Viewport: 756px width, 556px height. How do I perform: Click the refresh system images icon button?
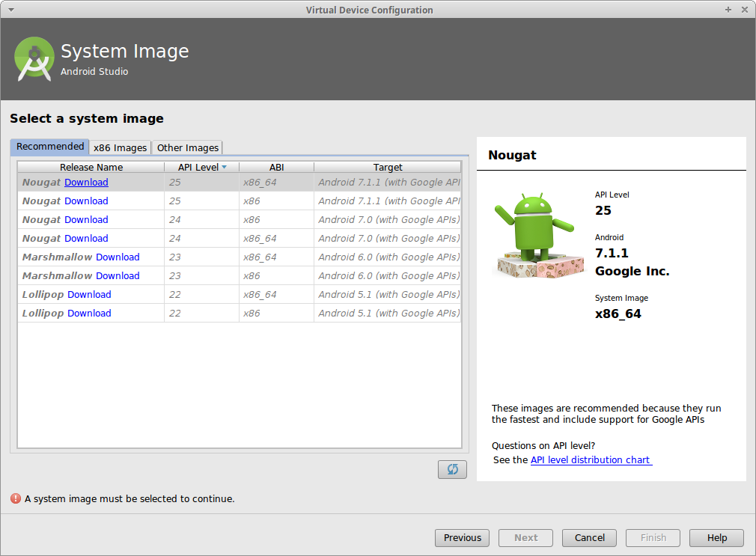click(x=452, y=469)
